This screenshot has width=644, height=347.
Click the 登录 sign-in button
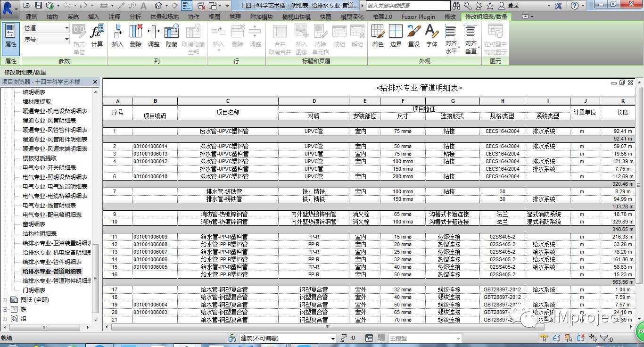(x=509, y=6)
